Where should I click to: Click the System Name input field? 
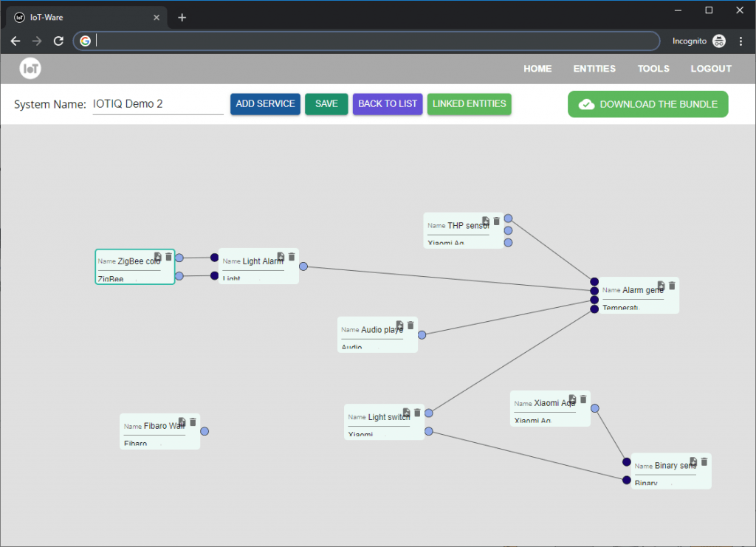click(157, 104)
